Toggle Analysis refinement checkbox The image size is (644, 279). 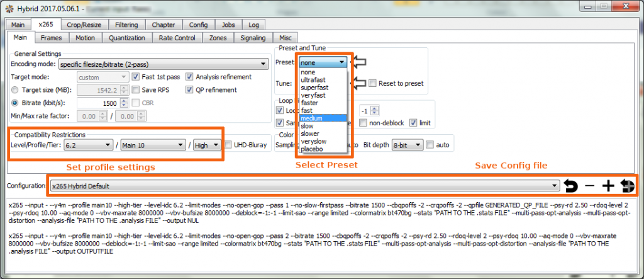click(189, 77)
